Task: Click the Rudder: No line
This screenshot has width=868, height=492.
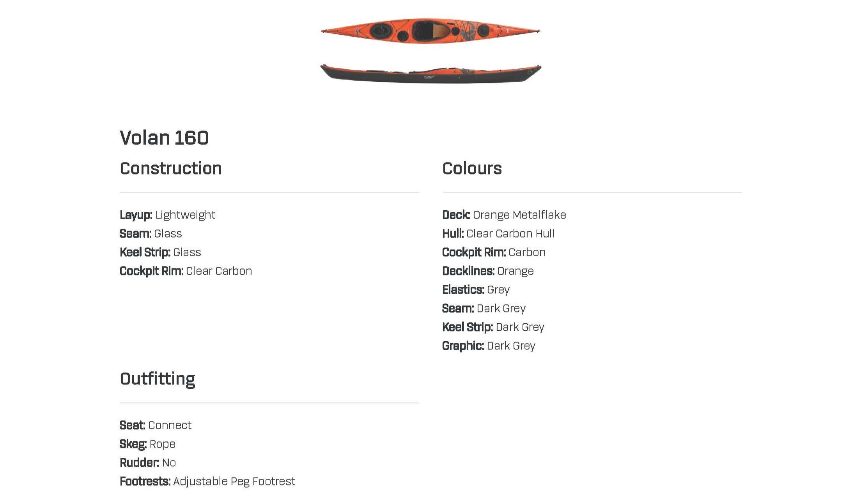Action: pos(147,463)
